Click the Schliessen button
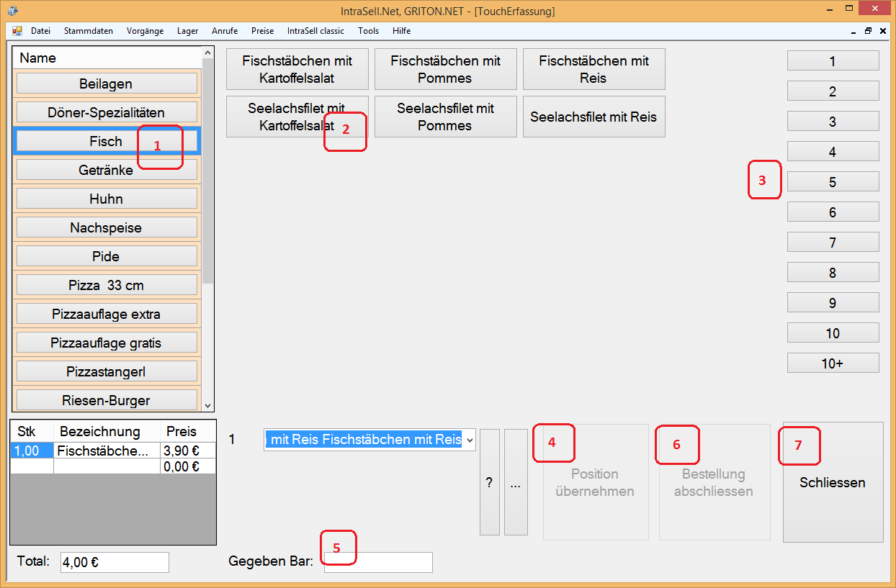This screenshot has width=896, height=588. pyautogui.click(x=833, y=482)
